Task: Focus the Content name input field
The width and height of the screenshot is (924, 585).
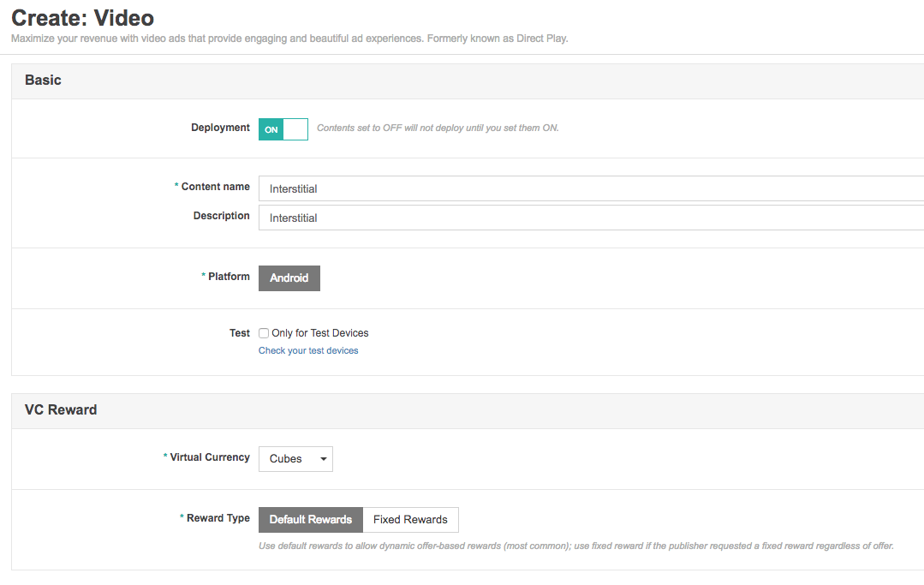Action: (591, 188)
